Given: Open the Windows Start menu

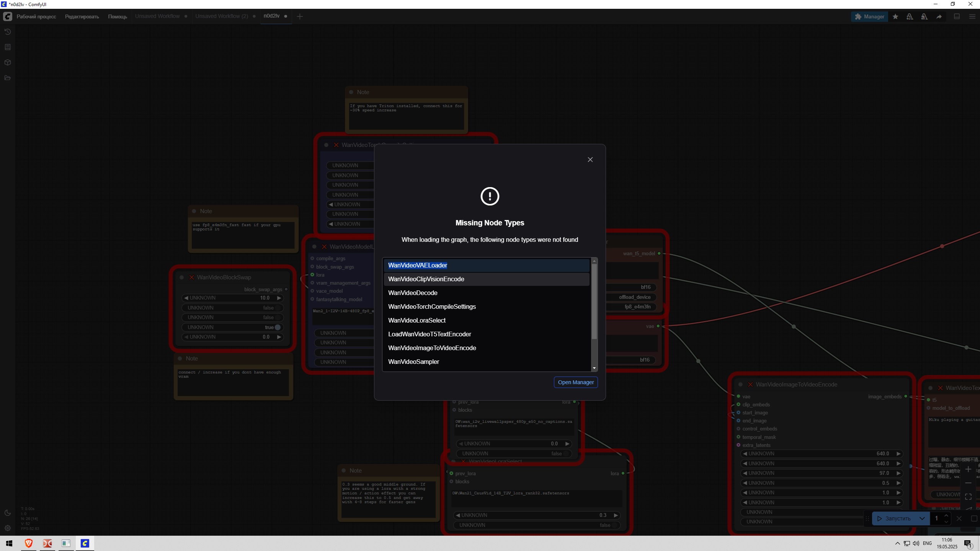Looking at the screenshot, I should point(9,543).
